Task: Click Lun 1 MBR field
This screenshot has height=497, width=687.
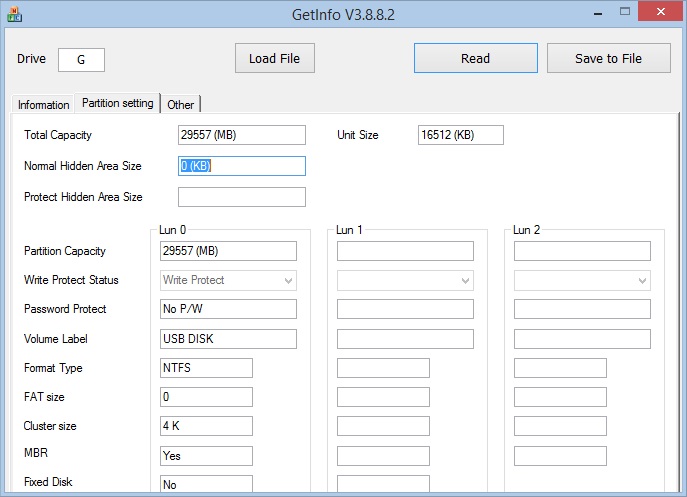Action: [383, 456]
